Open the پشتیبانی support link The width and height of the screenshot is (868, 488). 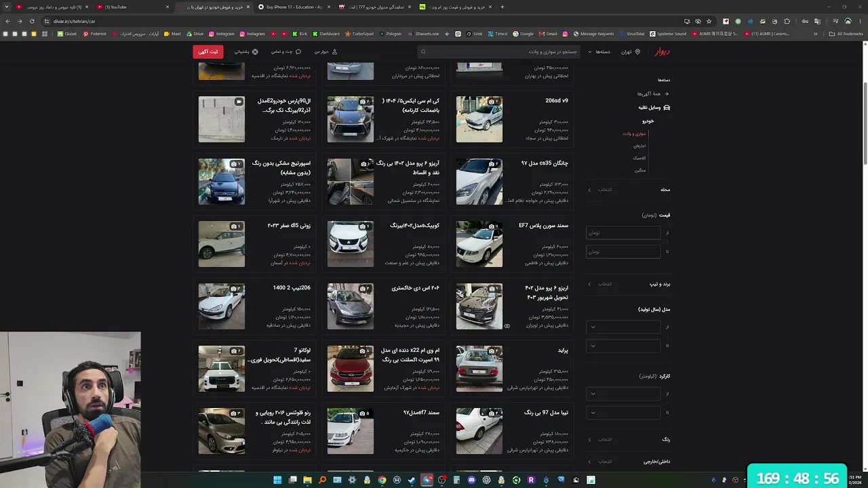pos(246,52)
